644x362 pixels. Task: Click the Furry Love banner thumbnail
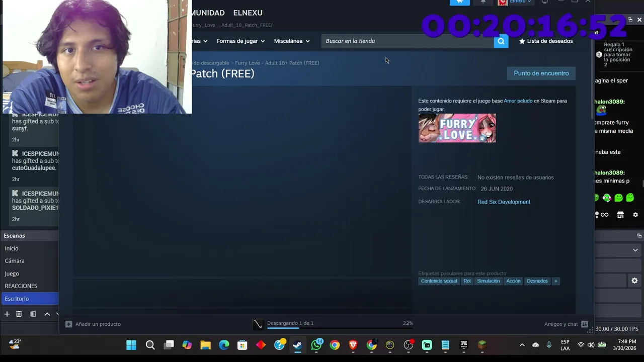pos(457,128)
